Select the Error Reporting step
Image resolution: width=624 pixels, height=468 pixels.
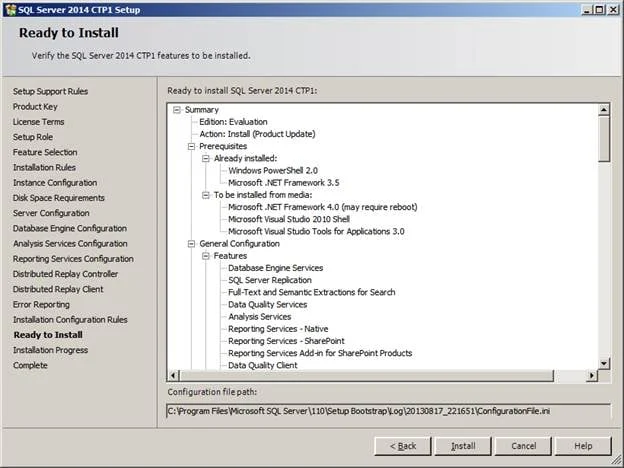coord(41,304)
